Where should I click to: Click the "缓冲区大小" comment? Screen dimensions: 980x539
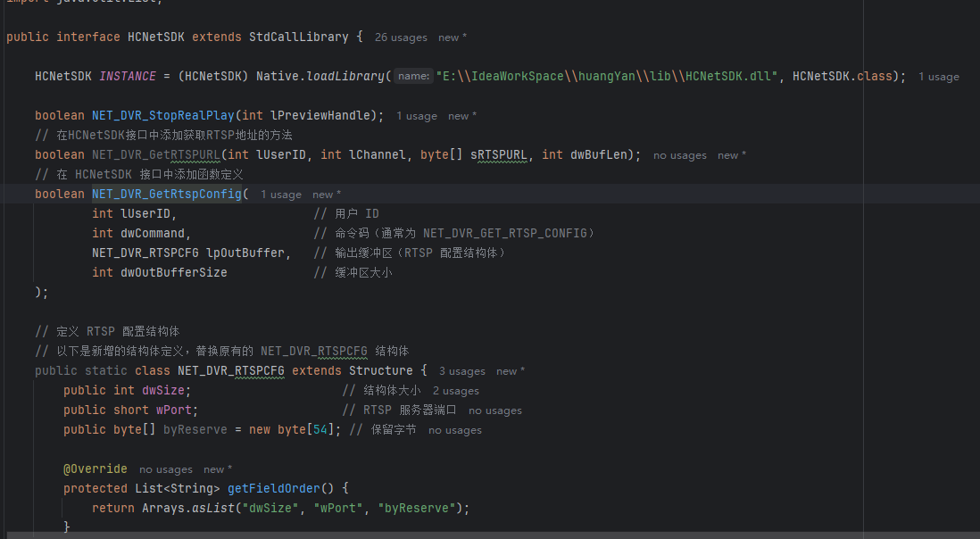(353, 273)
